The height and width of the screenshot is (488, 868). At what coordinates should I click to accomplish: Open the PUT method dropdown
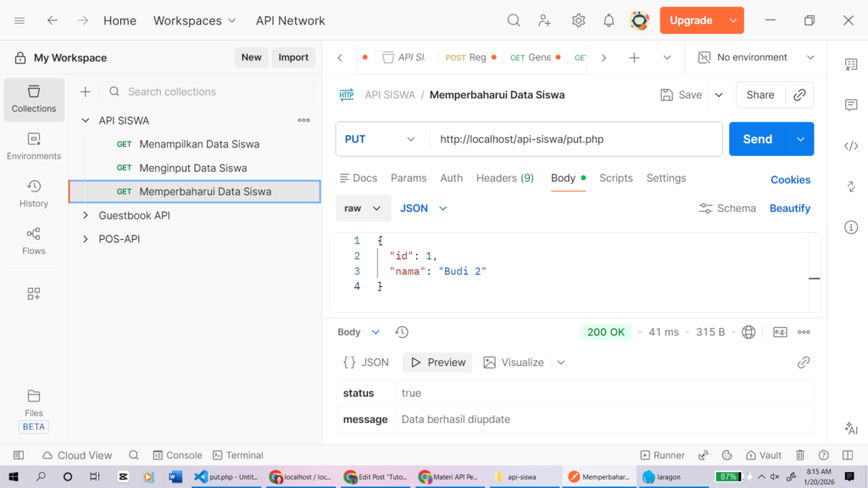coord(381,139)
